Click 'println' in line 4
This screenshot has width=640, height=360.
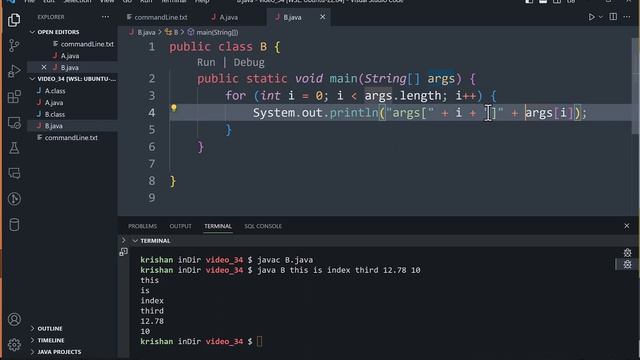pos(353,113)
